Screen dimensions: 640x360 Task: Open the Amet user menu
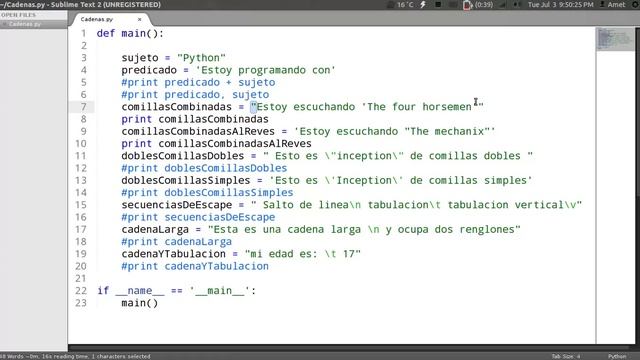coord(612,5)
